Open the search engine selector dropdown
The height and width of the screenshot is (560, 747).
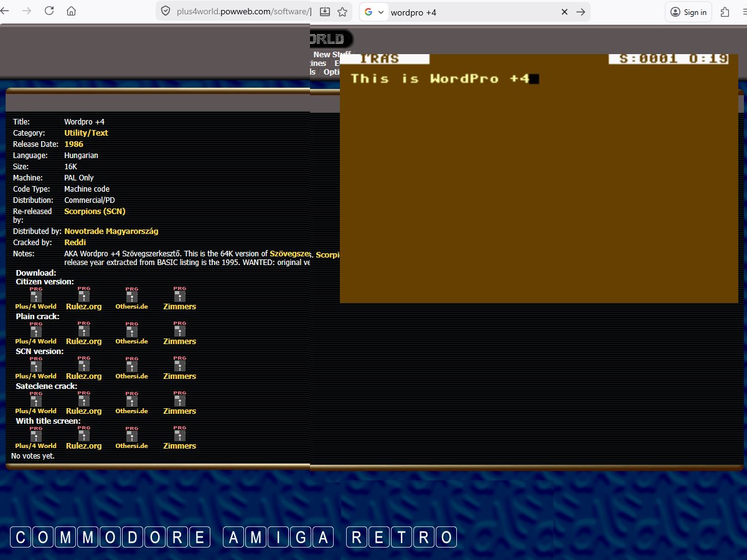tap(374, 12)
